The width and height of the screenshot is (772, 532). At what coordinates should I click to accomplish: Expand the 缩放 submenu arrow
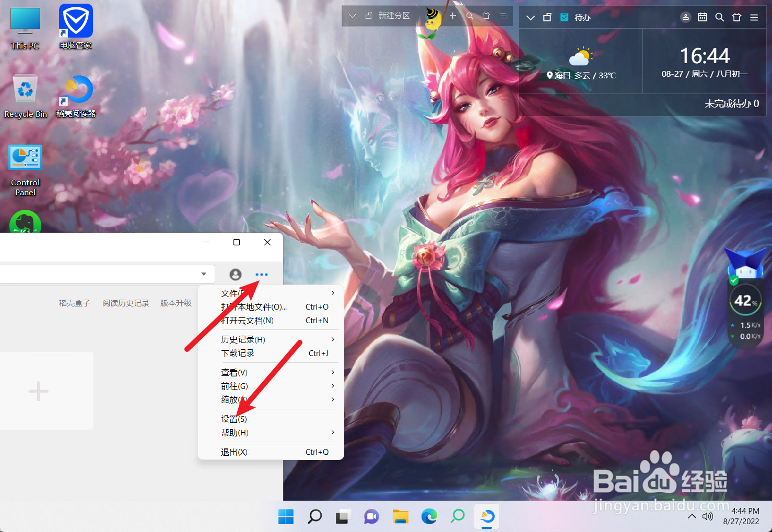333,399
